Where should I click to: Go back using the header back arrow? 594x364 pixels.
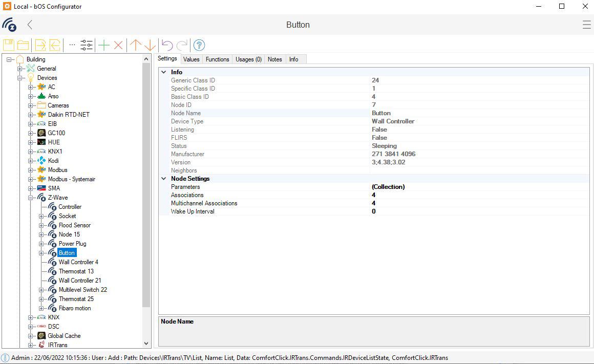[30, 25]
